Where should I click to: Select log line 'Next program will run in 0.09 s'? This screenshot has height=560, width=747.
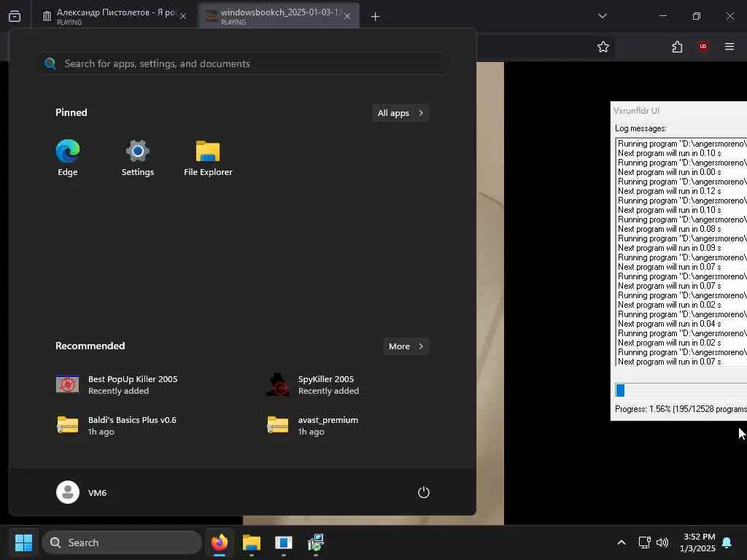click(670, 248)
